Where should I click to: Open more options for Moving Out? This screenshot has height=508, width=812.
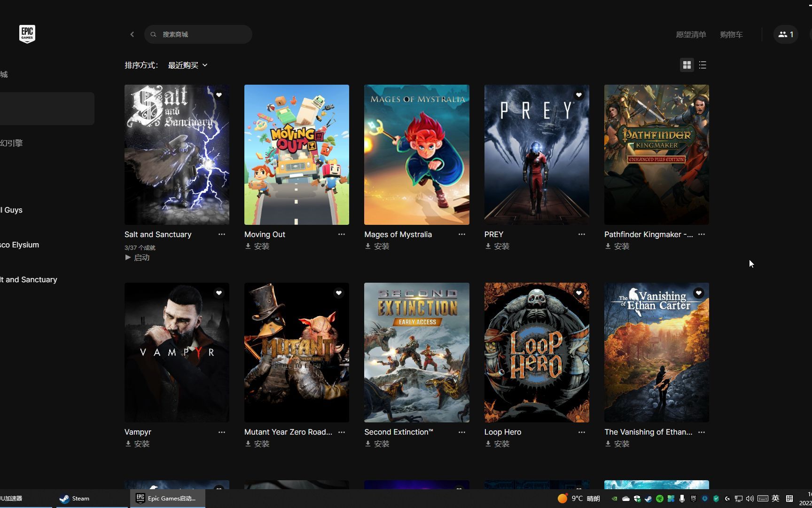pyautogui.click(x=342, y=234)
